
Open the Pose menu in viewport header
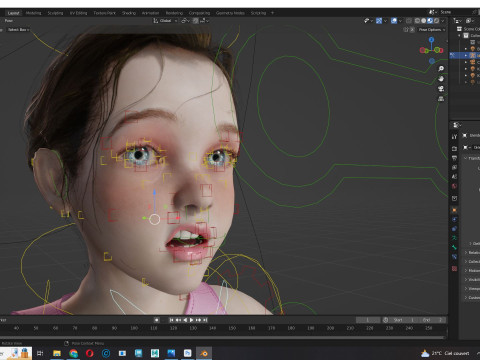point(9,21)
